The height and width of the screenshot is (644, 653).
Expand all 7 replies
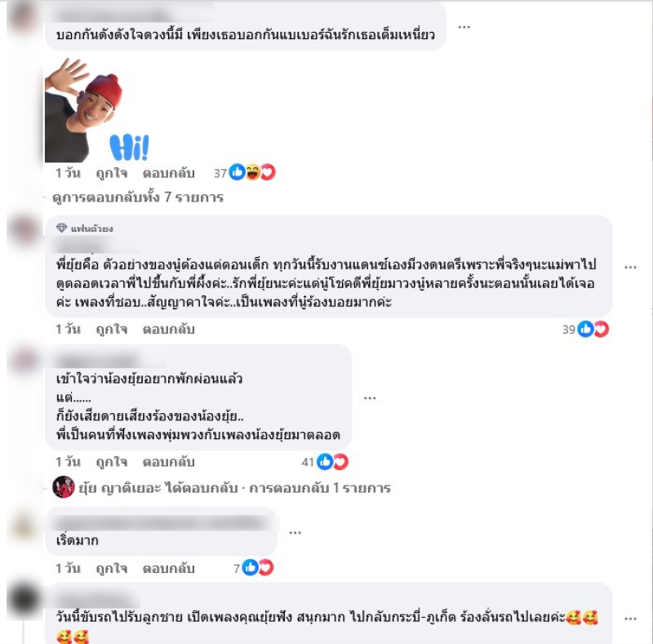point(138,197)
